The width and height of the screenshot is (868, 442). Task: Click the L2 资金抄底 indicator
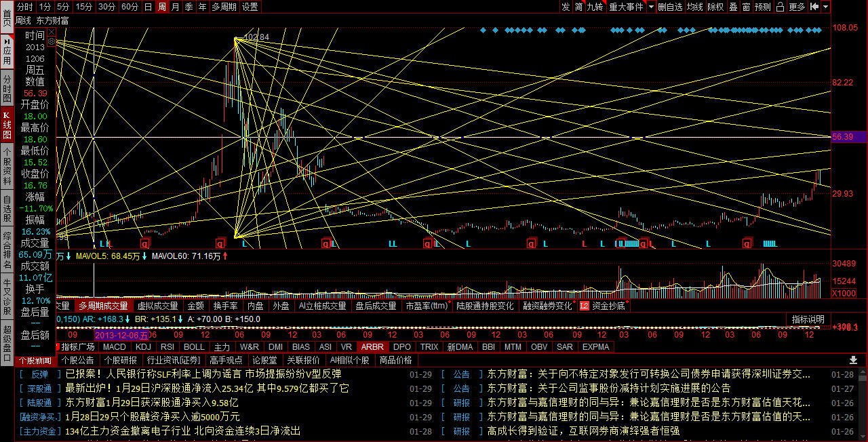click(604, 306)
